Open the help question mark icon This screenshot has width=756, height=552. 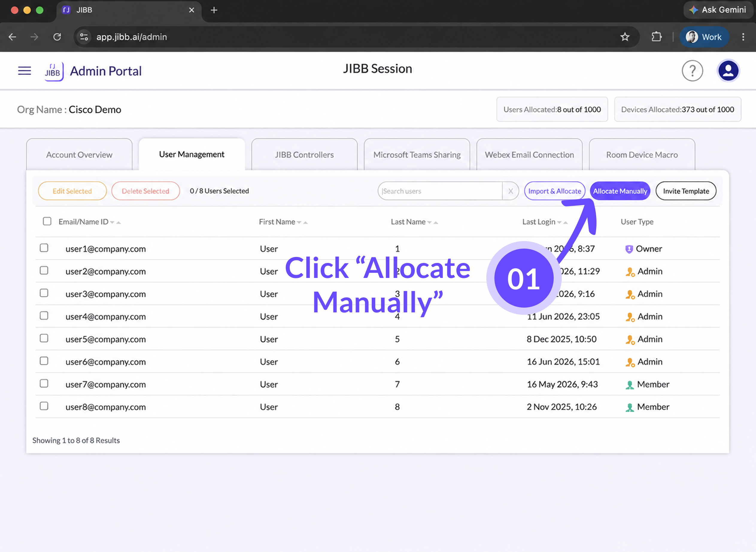click(x=692, y=71)
